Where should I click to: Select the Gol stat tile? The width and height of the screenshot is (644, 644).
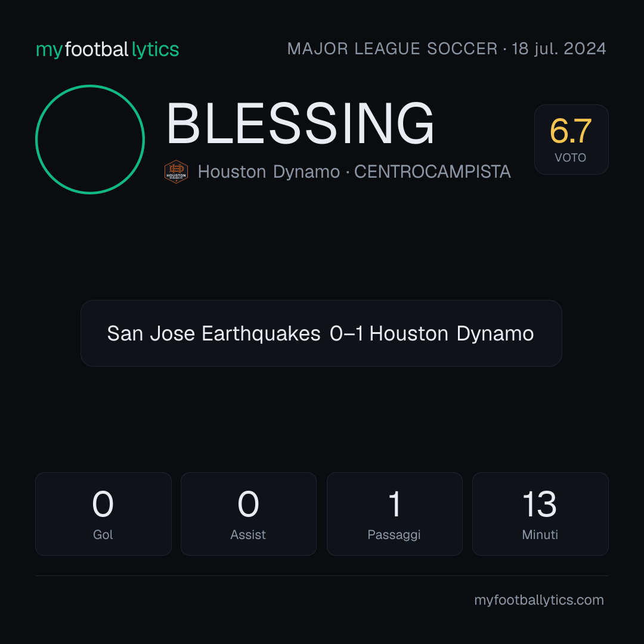(x=103, y=514)
